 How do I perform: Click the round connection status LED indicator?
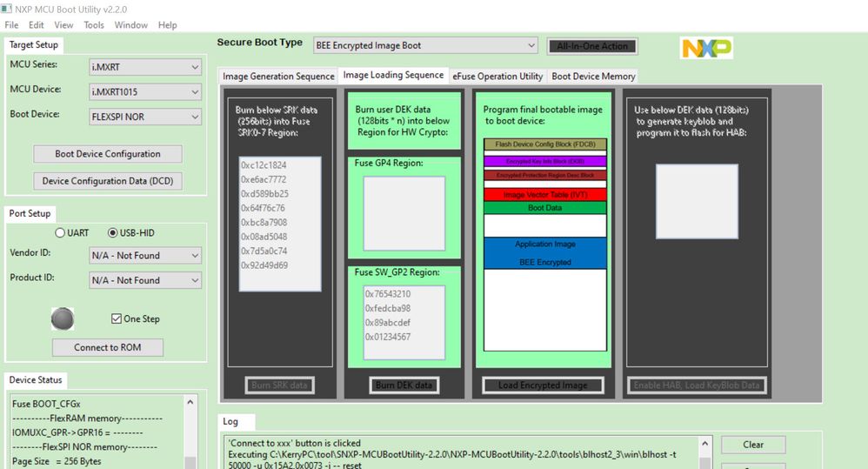click(x=63, y=319)
